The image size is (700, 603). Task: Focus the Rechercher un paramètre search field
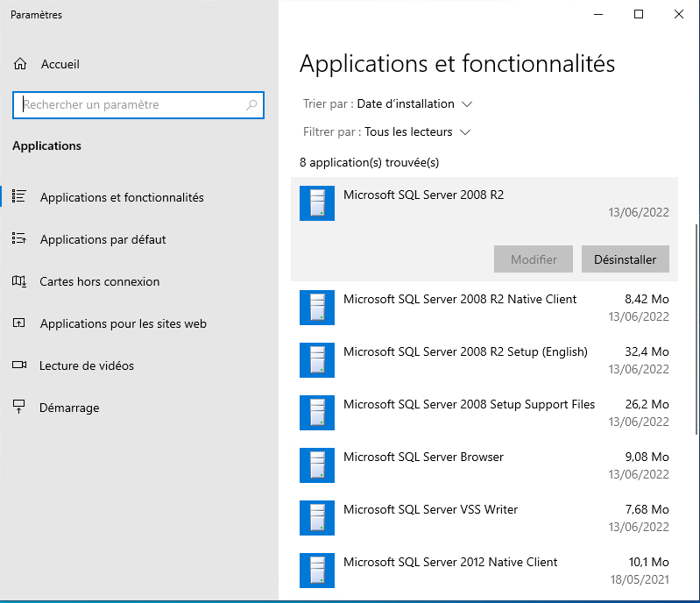click(138, 105)
